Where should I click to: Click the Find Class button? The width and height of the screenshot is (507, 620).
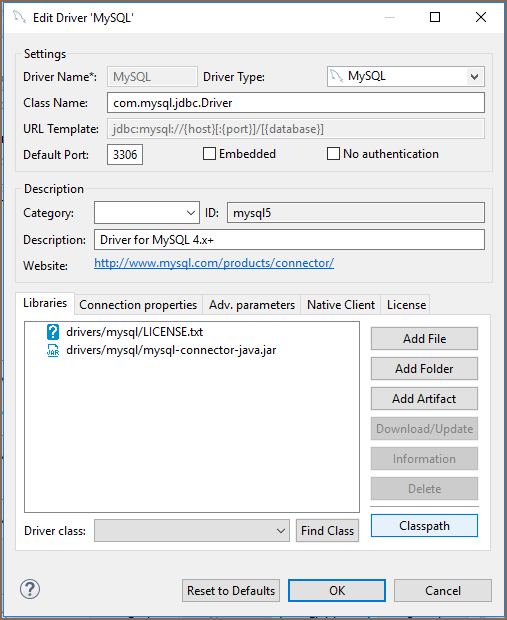pos(327,531)
